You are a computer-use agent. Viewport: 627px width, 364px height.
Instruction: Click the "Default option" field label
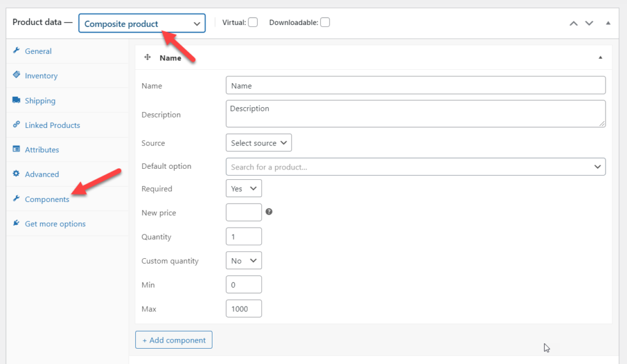point(167,166)
